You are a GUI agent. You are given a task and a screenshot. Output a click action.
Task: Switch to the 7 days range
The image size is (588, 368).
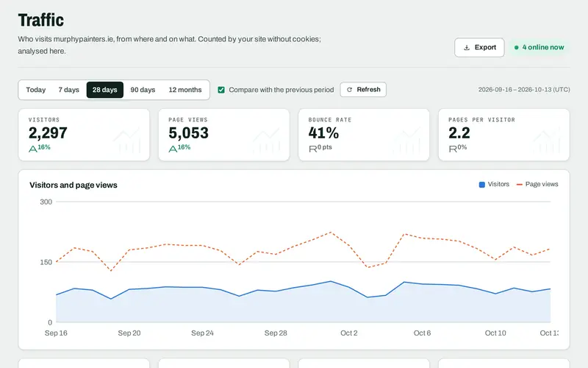[x=68, y=90]
